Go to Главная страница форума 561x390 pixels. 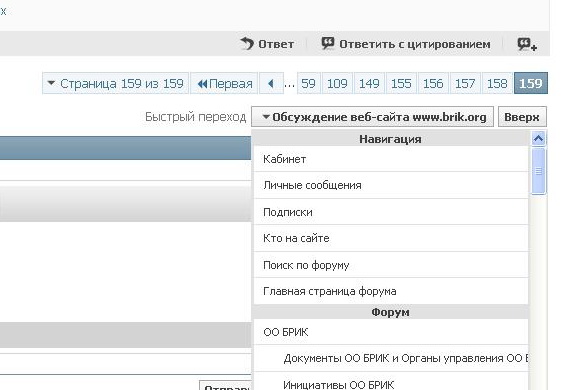(x=391, y=291)
